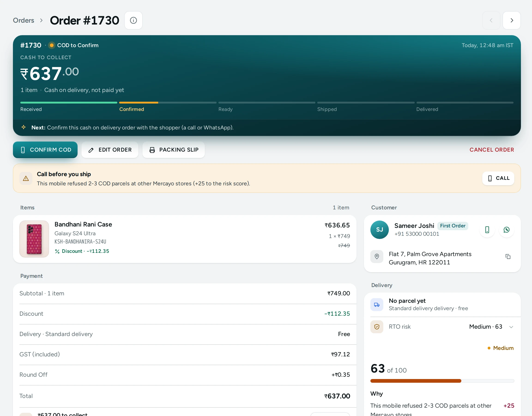Image resolution: width=532 pixels, height=416 pixels.
Task: Print the Packing Slip
Action: (173, 150)
